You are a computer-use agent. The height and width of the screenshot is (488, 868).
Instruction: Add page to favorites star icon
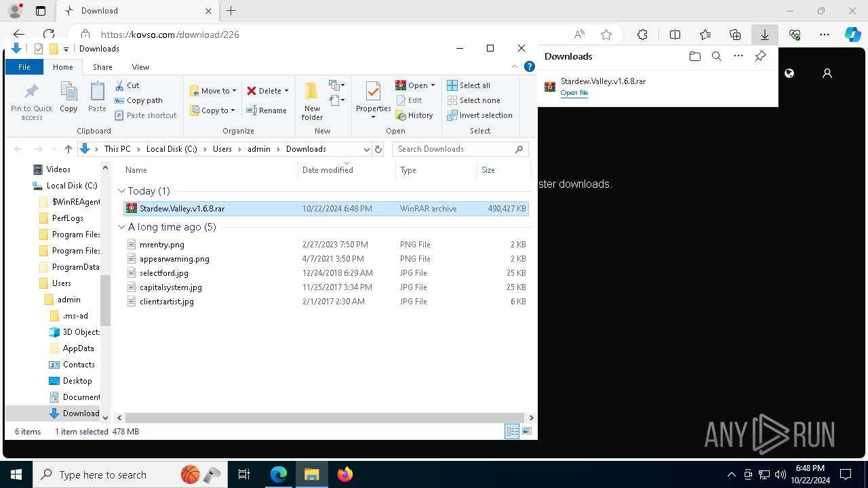(x=606, y=35)
